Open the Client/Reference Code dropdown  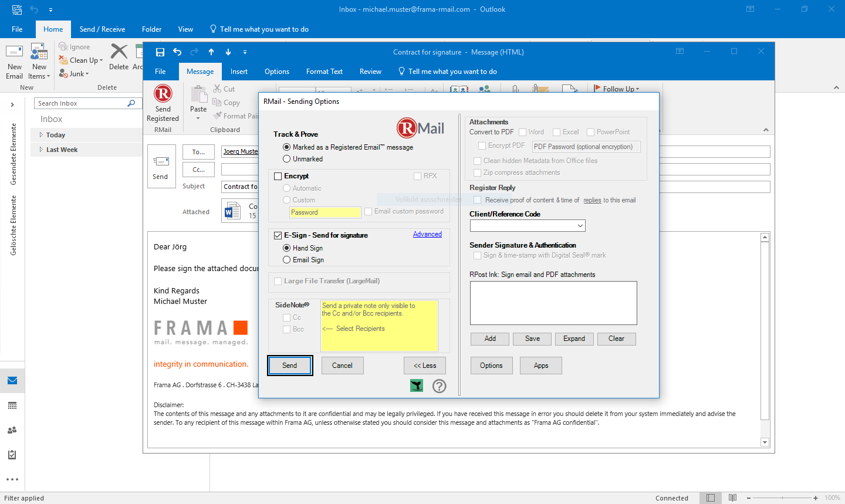[x=580, y=226]
